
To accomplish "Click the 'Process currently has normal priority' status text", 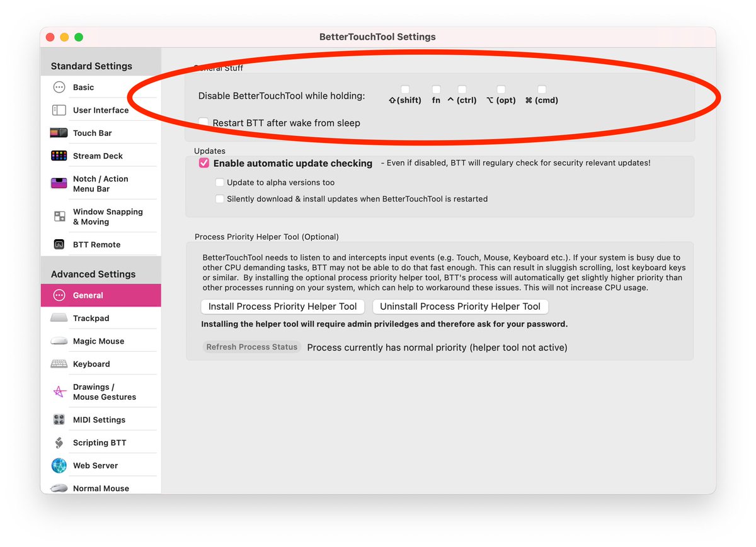I will (437, 347).
